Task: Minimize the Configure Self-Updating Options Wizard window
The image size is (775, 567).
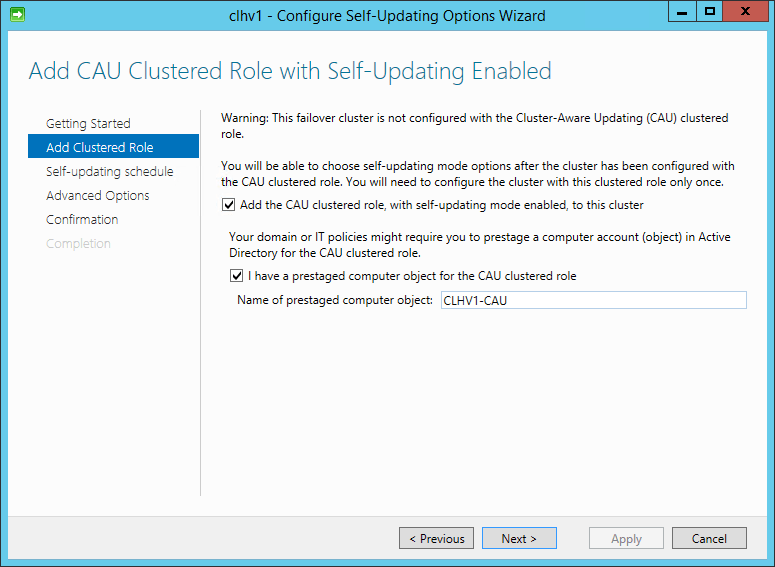Action: coord(682,11)
